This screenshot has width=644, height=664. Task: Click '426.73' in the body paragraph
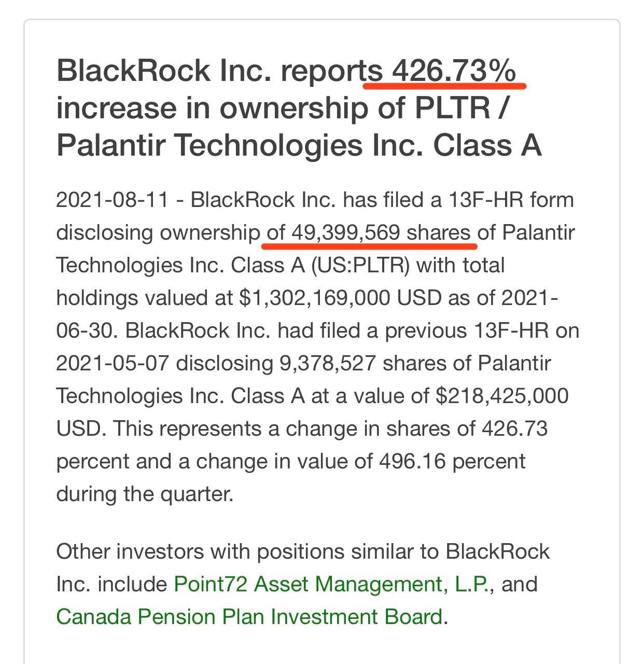click(x=514, y=428)
